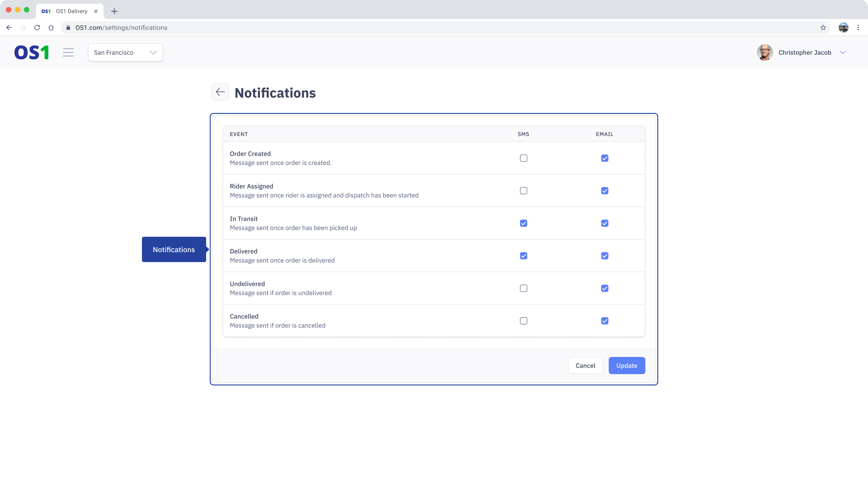Open new browser tab with plus icon

click(x=114, y=12)
